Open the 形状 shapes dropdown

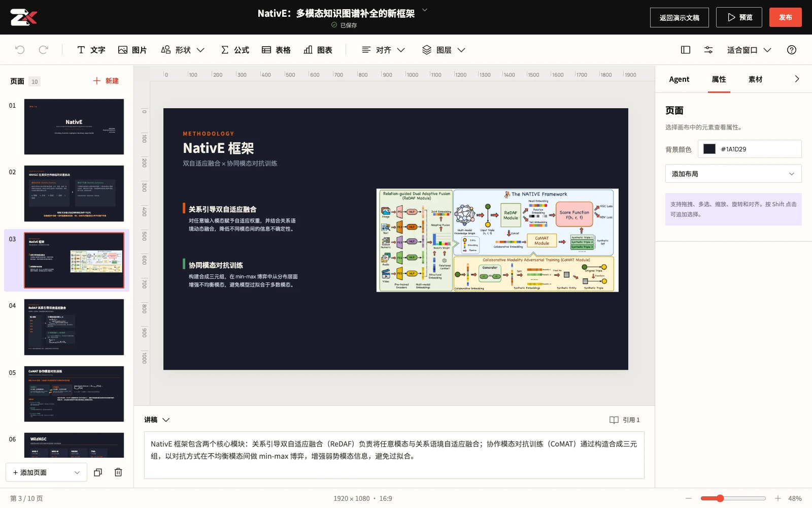click(183, 50)
